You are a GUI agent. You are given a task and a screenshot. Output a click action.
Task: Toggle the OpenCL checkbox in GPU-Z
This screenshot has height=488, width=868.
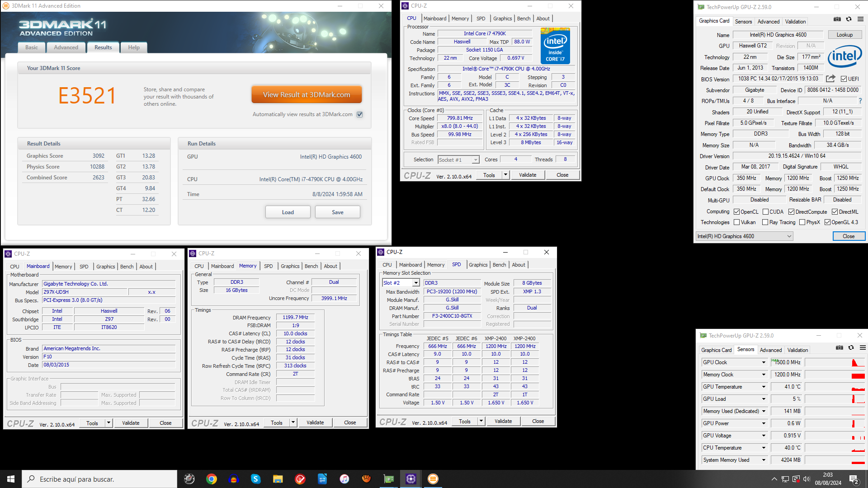pyautogui.click(x=737, y=212)
